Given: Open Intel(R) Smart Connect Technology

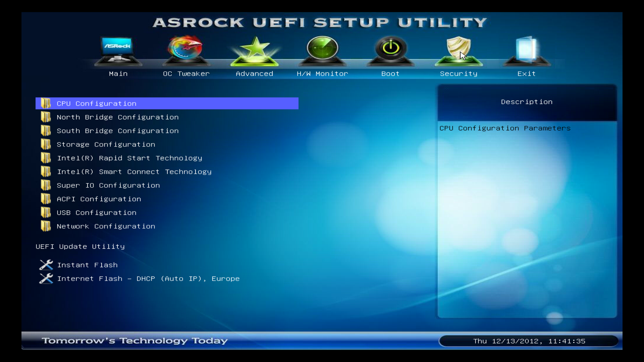Looking at the screenshot, I should pos(134,172).
